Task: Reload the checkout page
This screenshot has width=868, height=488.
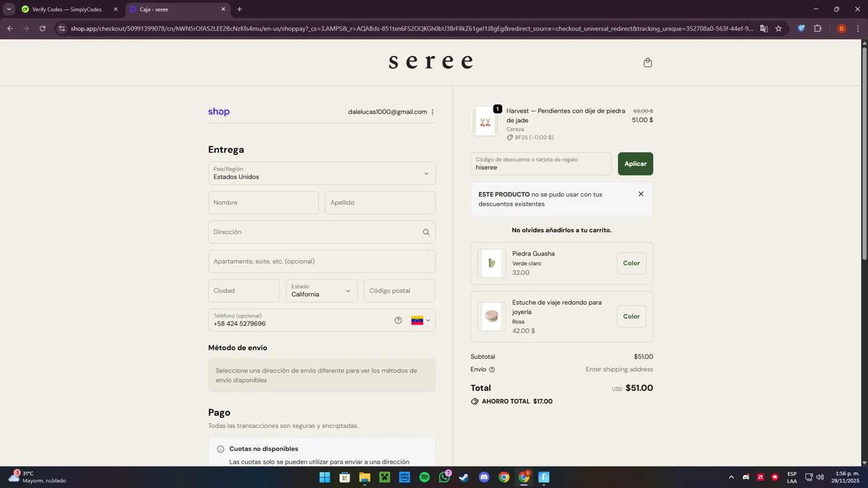Action: pyautogui.click(x=42, y=28)
